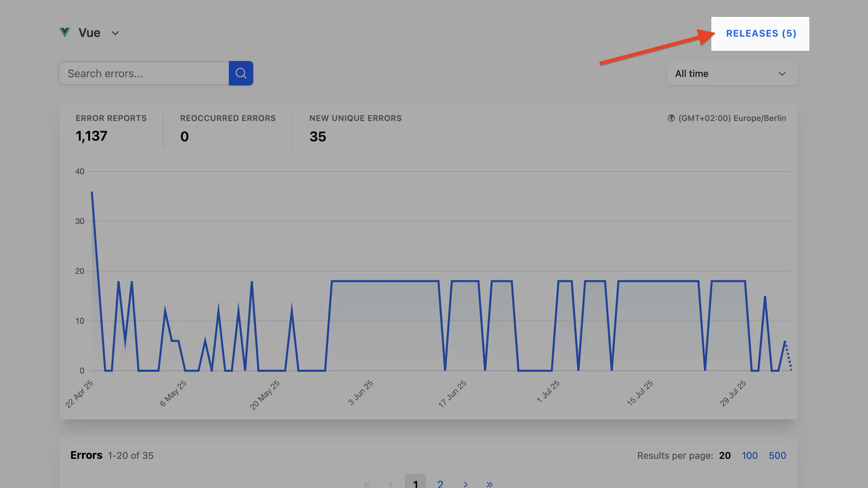This screenshot has width=868, height=488.
Task: Click the 15 Jul 25 axis label
Action: point(640,393)
